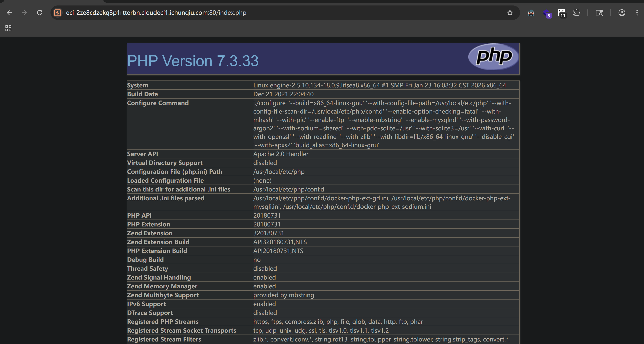
Task: Open the tab search icon
Action: (x=599, y=12)
